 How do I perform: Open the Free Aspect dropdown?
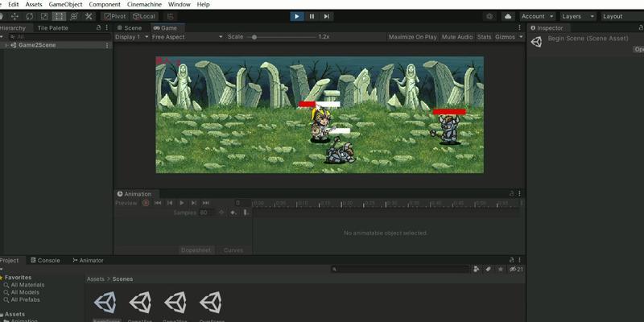[188, 37]
